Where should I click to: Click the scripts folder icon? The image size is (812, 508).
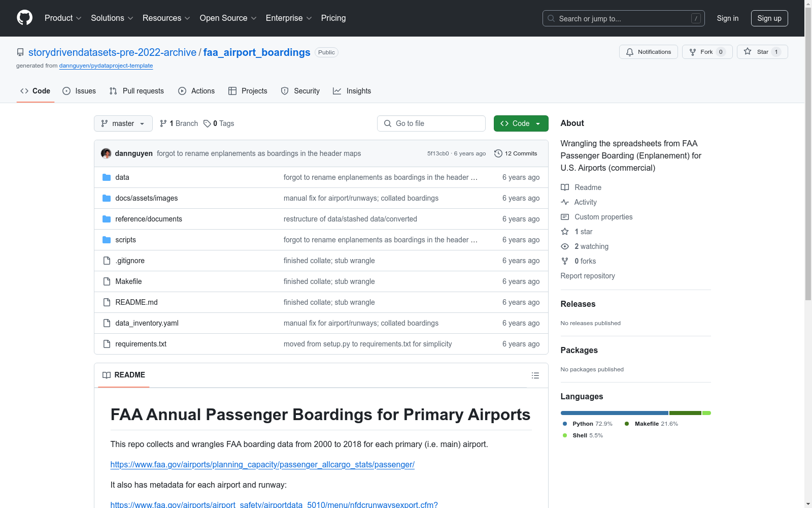(x=107, y=240)
